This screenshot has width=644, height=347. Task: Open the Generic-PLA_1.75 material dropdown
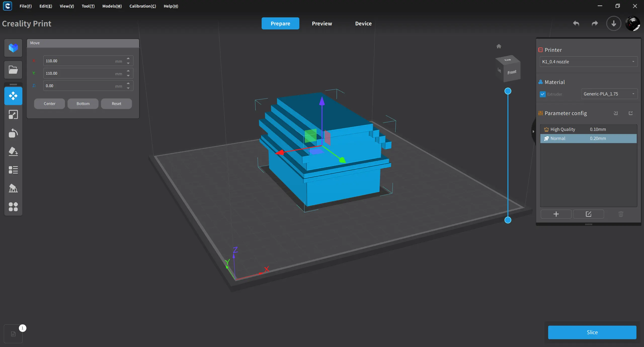(x=609, y=94)
